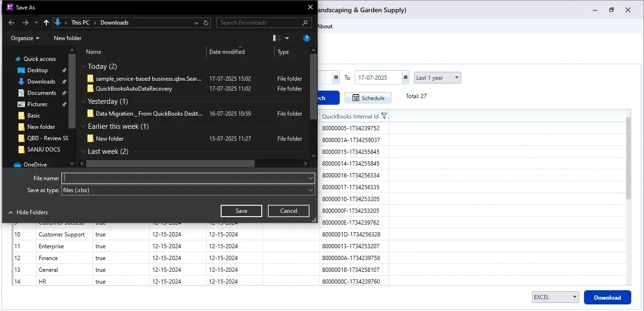Screen dimensions: 644x311
Task: Open Documents in navigation pane
Action: [x=42, y=93]
